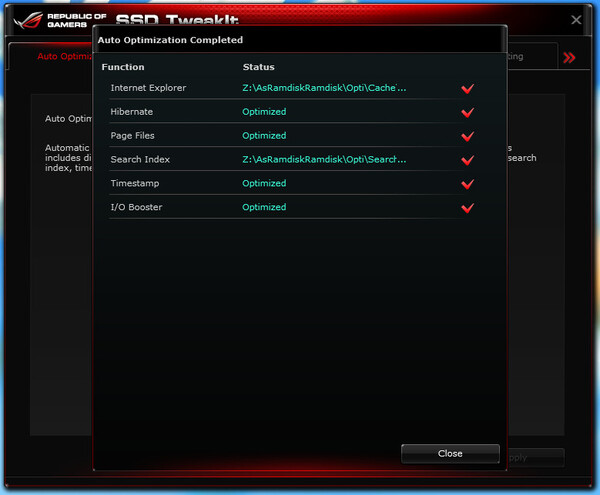This screenshot has width=600, height=495.
Task: Close the SSD TweakIt window with X
Action: (x=576, y=20)
